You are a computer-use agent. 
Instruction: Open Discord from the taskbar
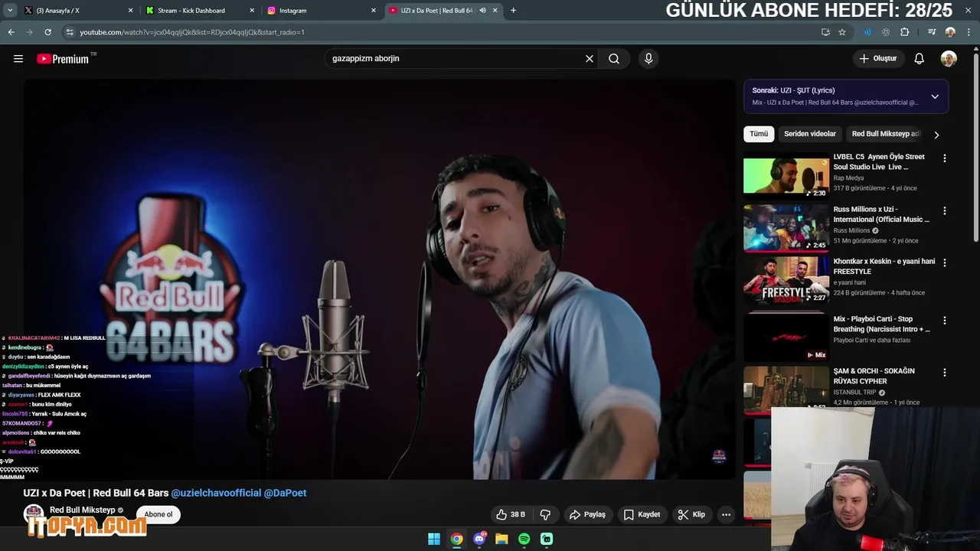479,539
